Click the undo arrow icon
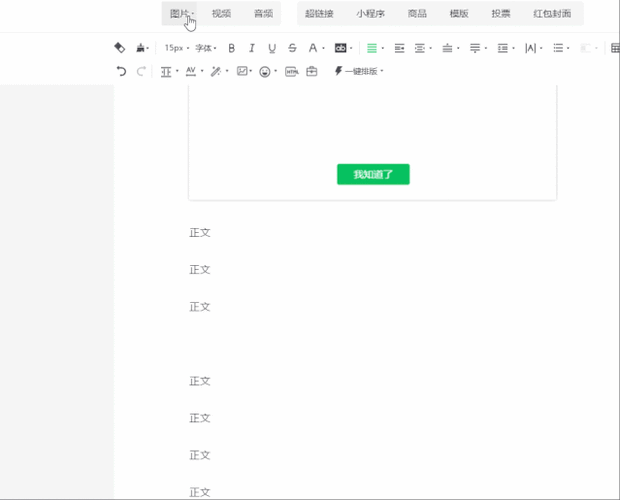The width and height of the screenshot is (620, 500). (x=121, y=71)
